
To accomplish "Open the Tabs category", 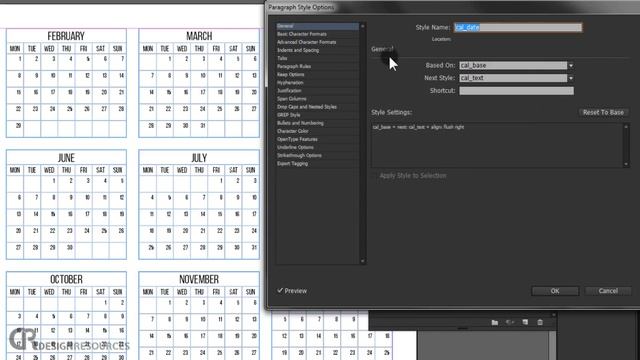I will click(318, 58).
